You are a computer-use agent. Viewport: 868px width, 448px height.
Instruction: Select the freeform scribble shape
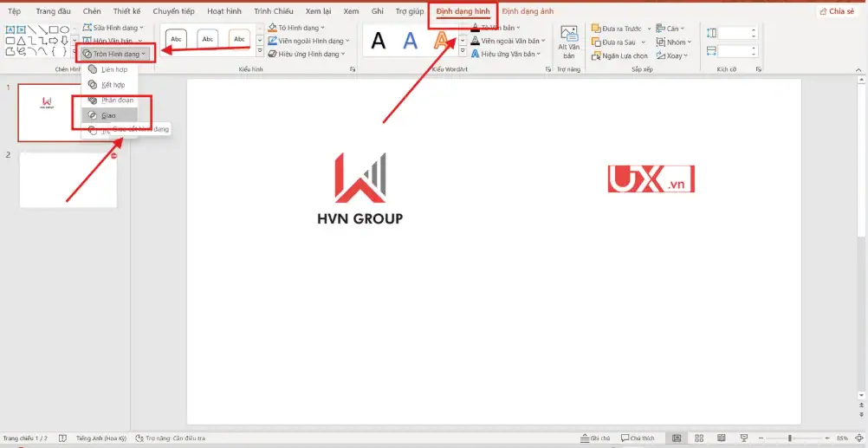click(x=21, y=51)
